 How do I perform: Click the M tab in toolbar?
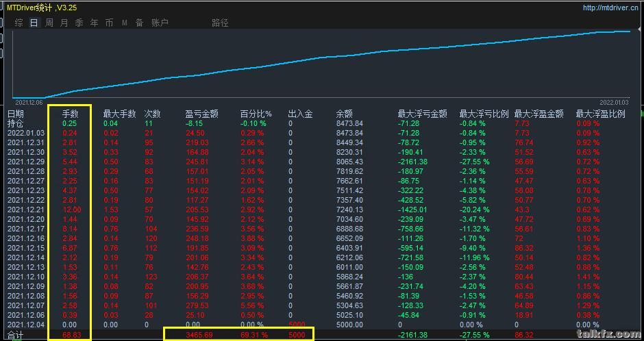click(125, 23)
